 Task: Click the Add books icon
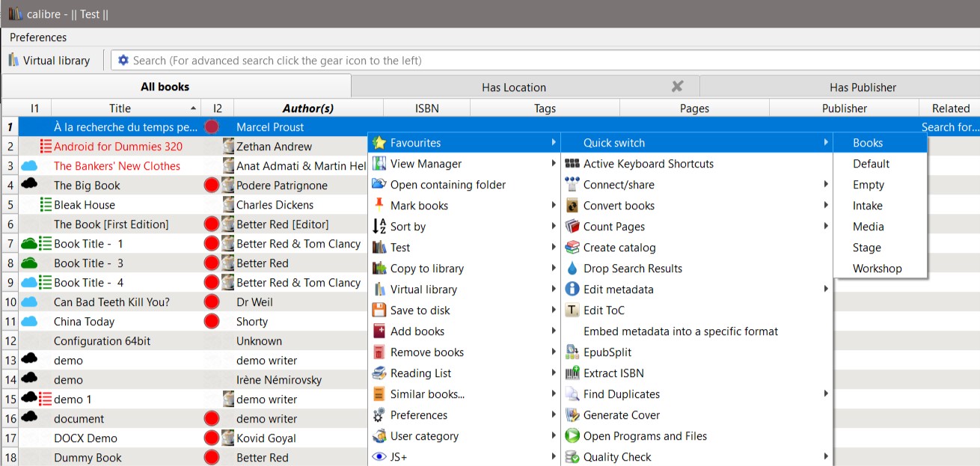(x=379, y=331)
